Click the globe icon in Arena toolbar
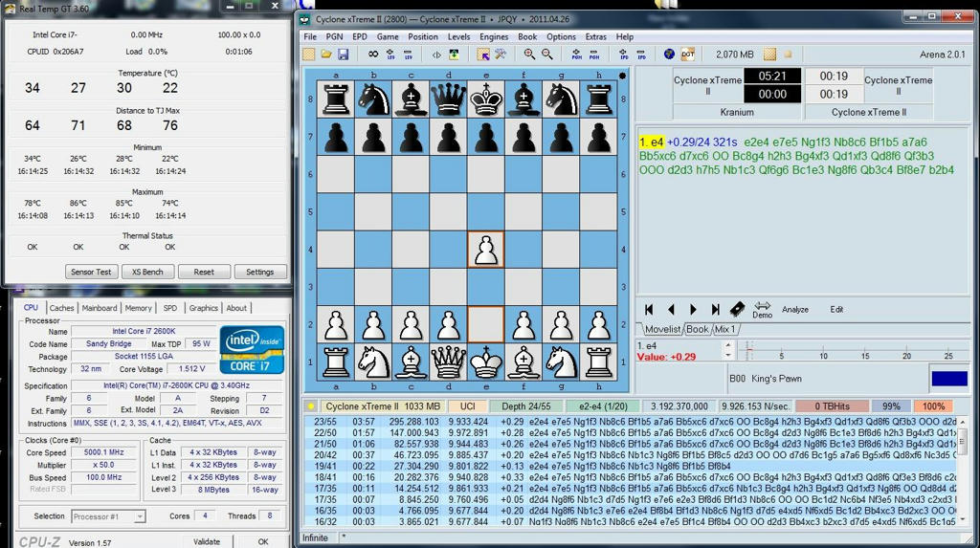 (x=669, y=55)
